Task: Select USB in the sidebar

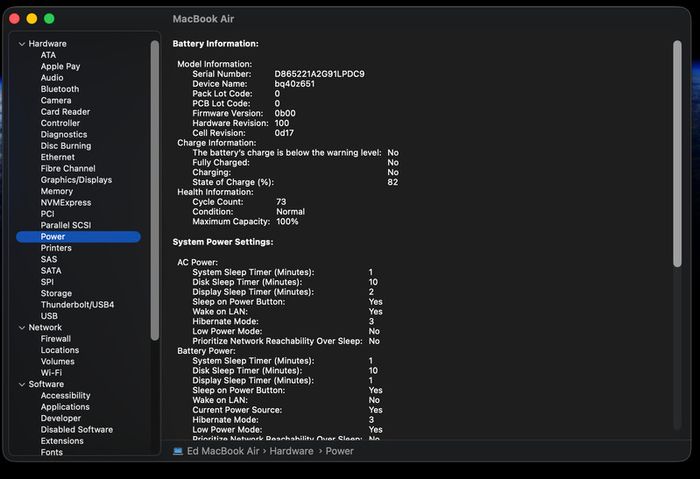Action: [49, 317]
